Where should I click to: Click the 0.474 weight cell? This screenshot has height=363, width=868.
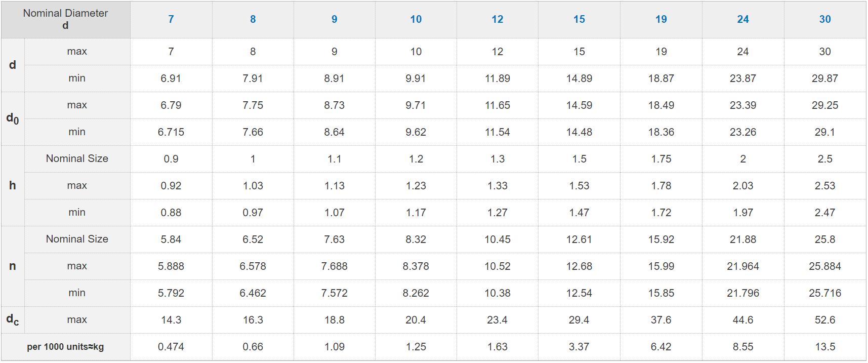171,347
